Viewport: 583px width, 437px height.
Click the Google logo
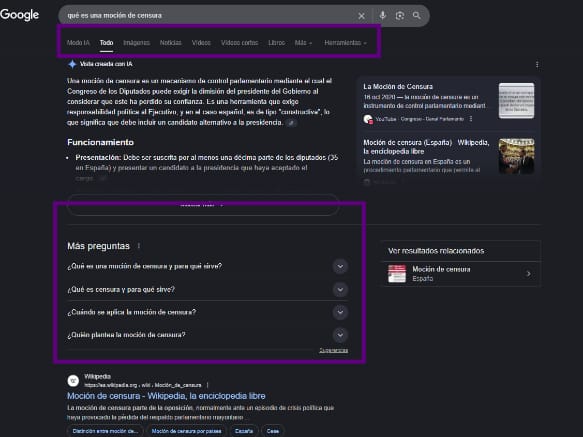coord(19,15)
